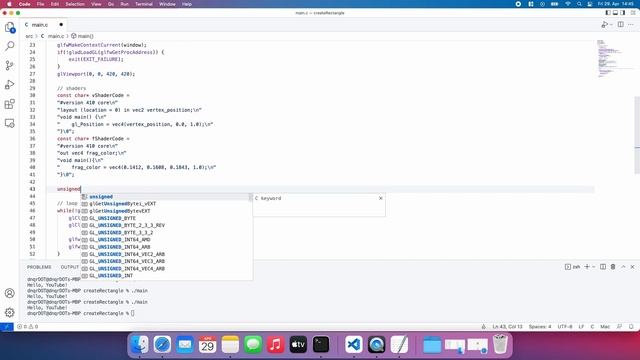Image resolution: width=640 pixels, height=360 pixels.
Task: Open the terminal launch profile dropdown
Action: pyautogui.click(x=593, y=267)
